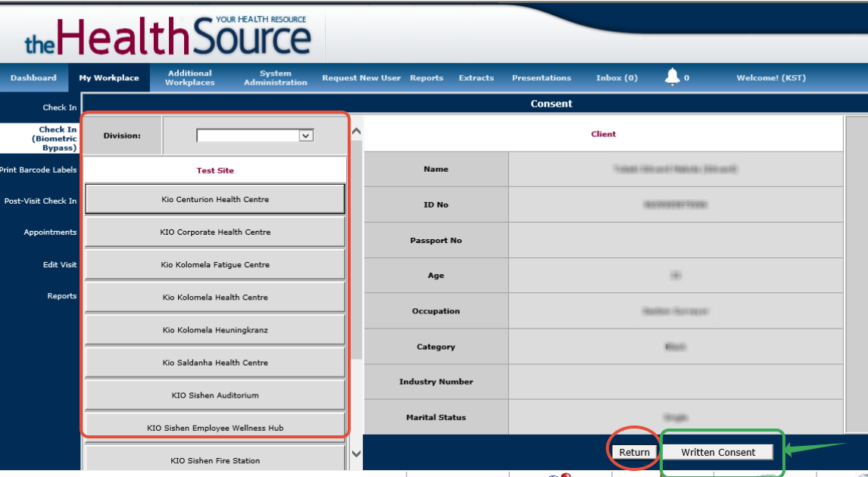Screen dimensions: 868x477
Task: Click the notification bell icon
Action: (x=672, y=77)
